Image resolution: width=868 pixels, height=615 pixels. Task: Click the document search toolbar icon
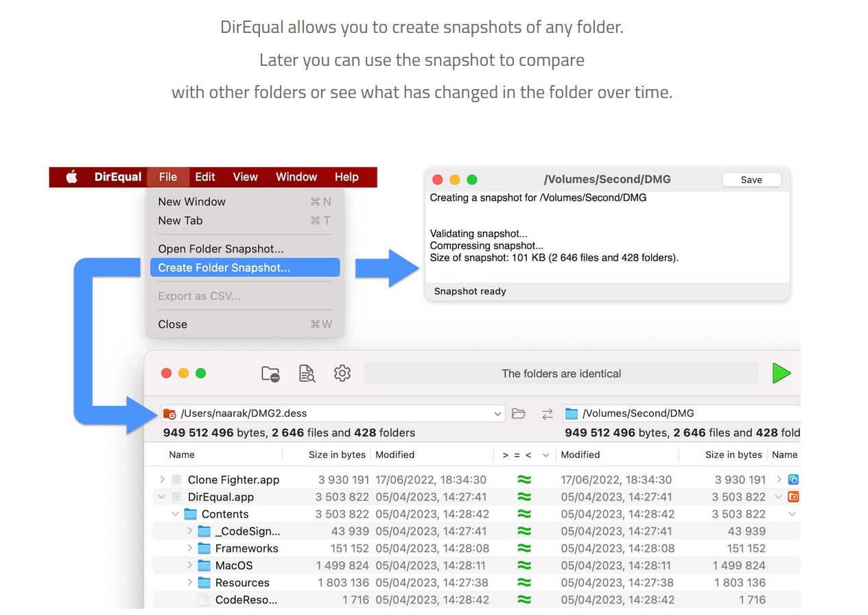pyautogui.click(x=307, y=374)
